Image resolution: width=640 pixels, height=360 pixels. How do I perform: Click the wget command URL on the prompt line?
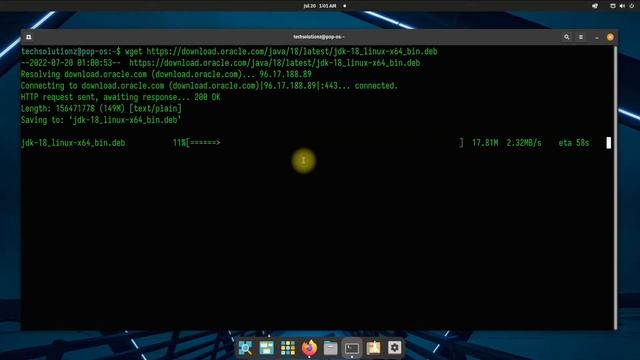tap(292, 51)
